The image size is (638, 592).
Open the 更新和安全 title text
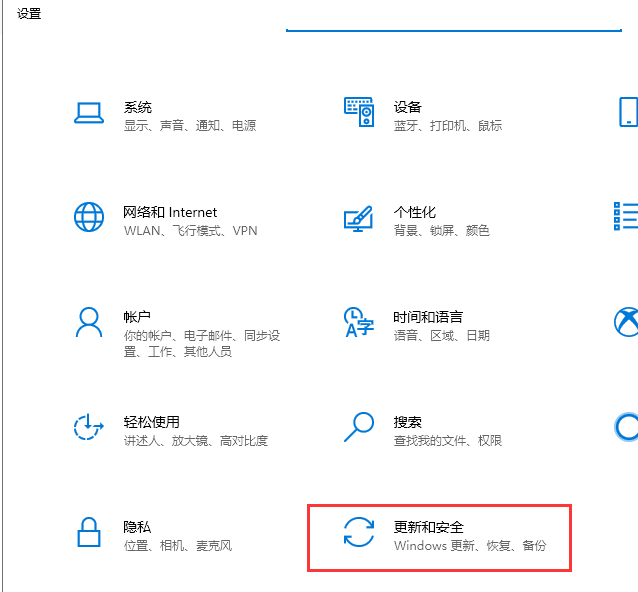pos(429,527)
